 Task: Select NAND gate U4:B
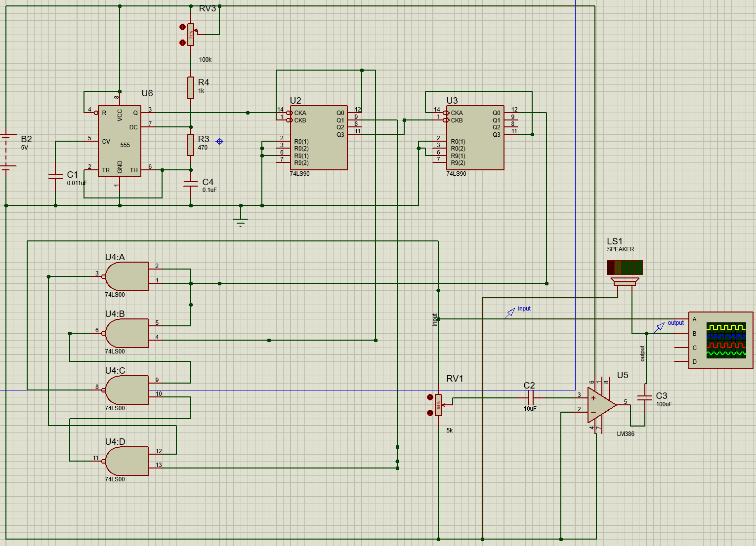click(x=127, y=333)
